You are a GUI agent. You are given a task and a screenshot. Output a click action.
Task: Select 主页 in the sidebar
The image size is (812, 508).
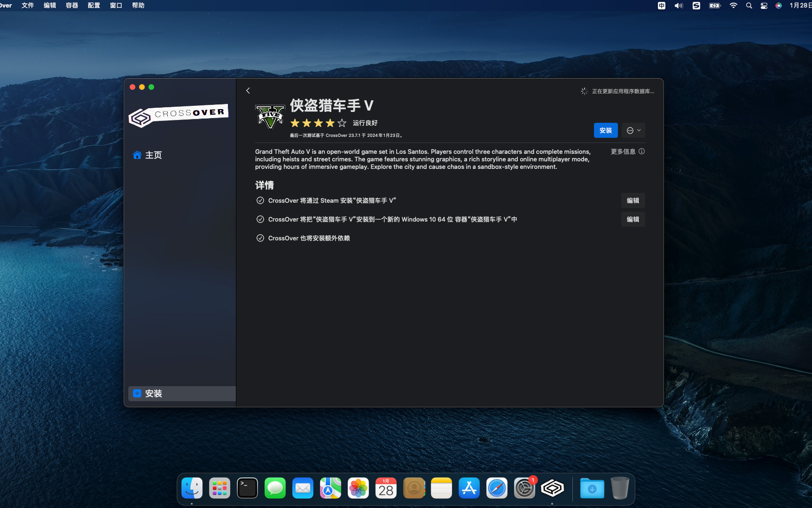click(153, 155)
